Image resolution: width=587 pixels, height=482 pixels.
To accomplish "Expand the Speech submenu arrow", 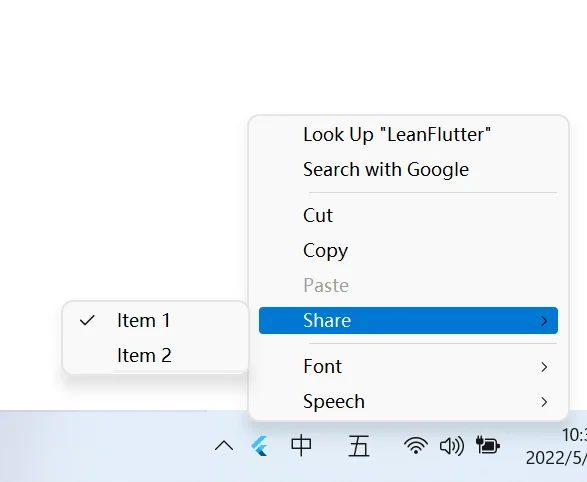I will click(x=544, y=402).
